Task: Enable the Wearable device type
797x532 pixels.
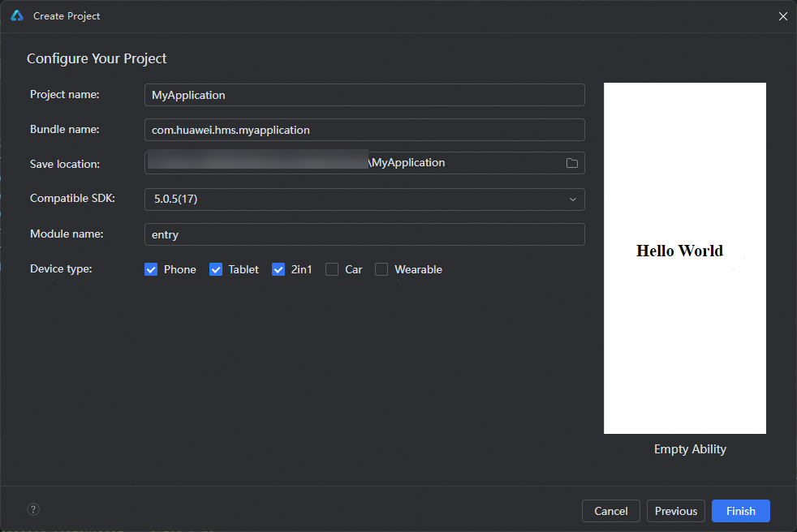Action: tap(381, 269)
